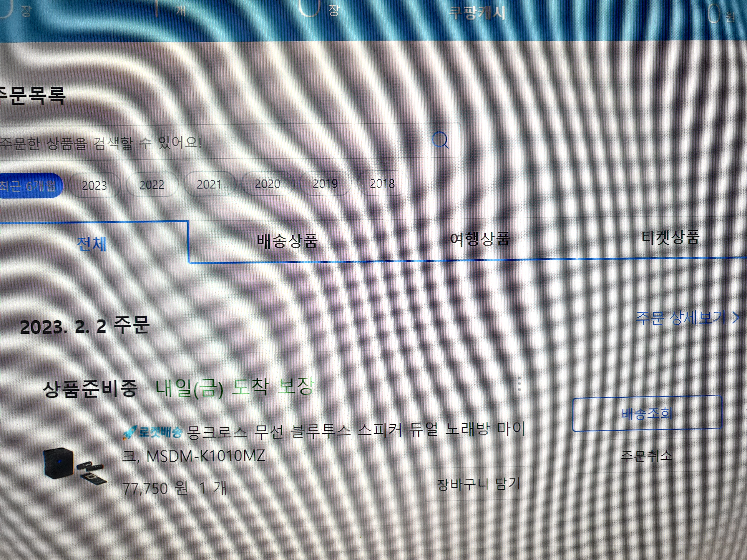The width and height of the screenshot is (747, 560).
Task: Filter orders by year 2019
Action: 325,183
